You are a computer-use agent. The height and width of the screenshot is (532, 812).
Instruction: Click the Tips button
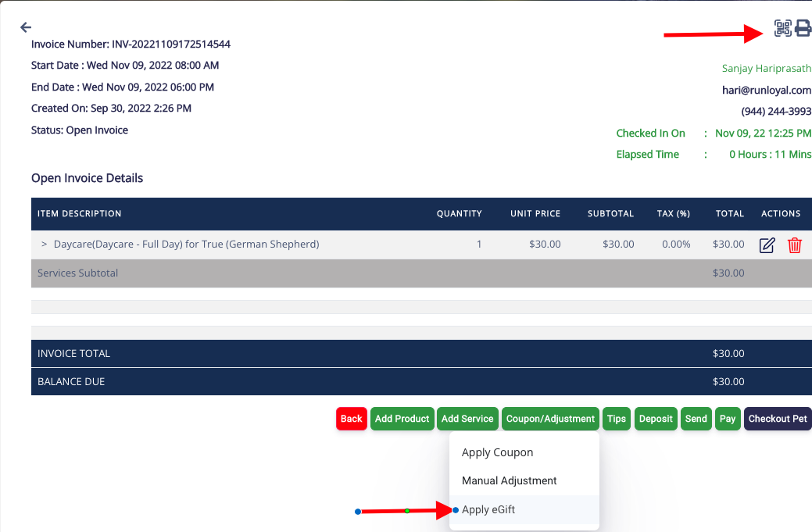coord(617,419)
